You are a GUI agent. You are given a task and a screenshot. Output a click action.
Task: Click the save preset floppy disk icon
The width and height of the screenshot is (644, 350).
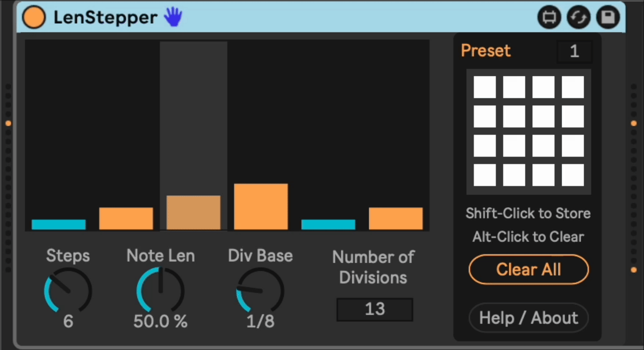coord(608,18)
